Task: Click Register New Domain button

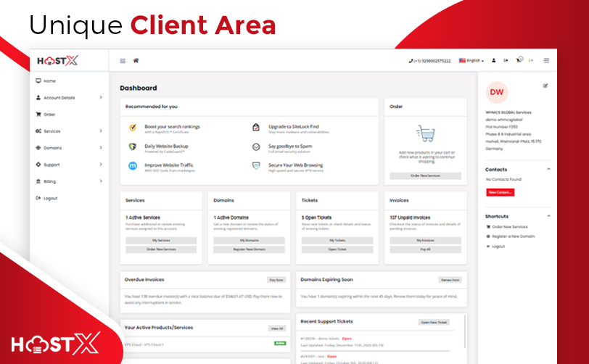Action: tap(249, 249)
